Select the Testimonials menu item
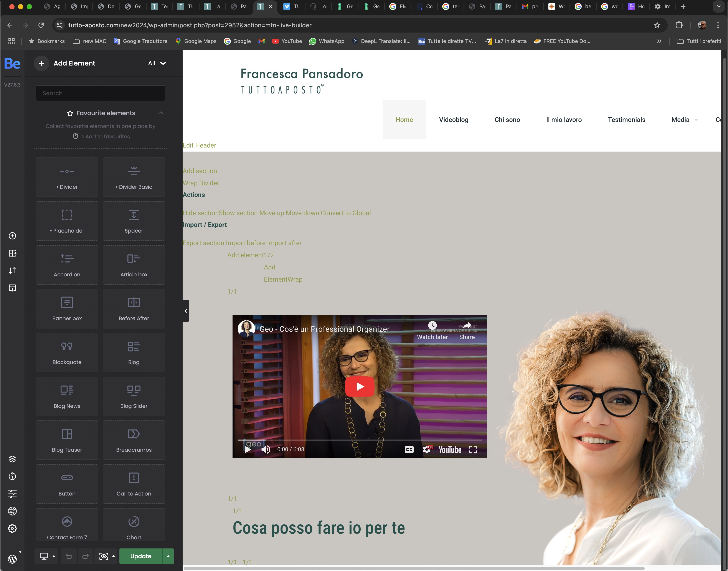Screen dimensions: 728x571 [626, 120]
